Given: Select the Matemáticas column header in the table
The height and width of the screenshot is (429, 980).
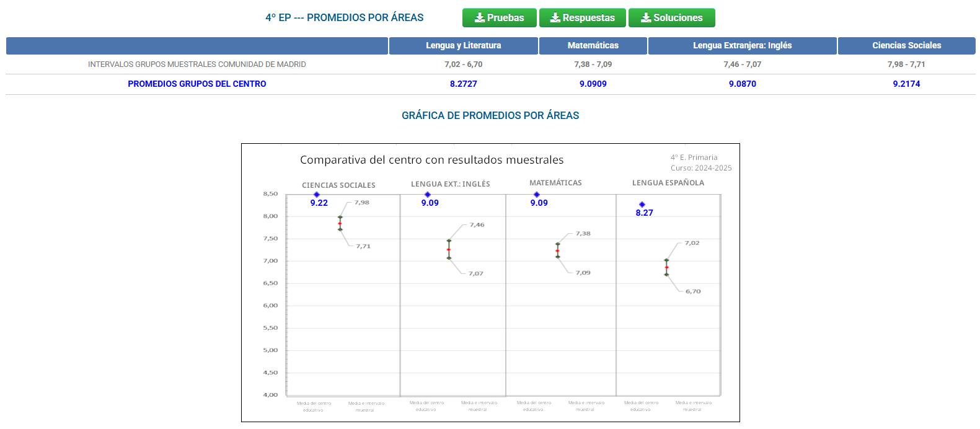Looking at the screenshot, I should pyautogui.click(x=593, y=45).
